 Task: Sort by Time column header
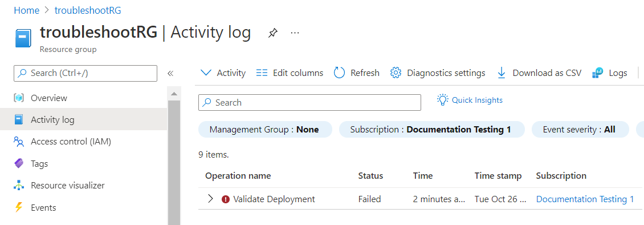pos(423,176)
